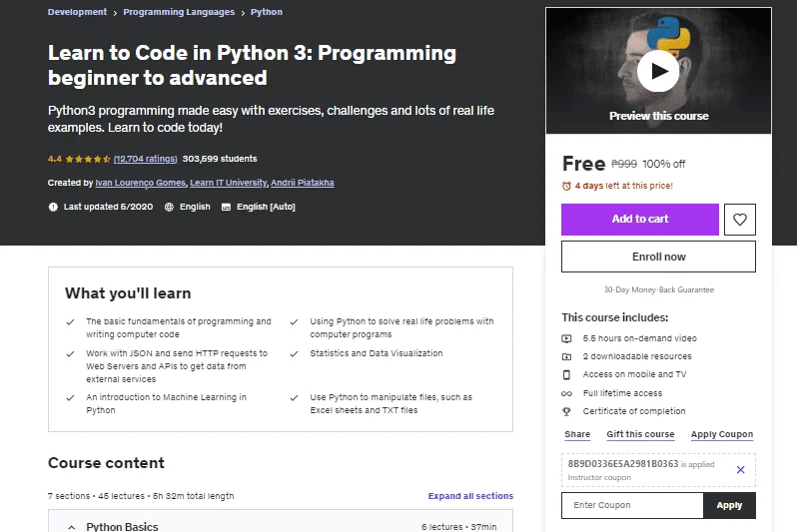Open the Development breadcrumb

pos(77,12)
